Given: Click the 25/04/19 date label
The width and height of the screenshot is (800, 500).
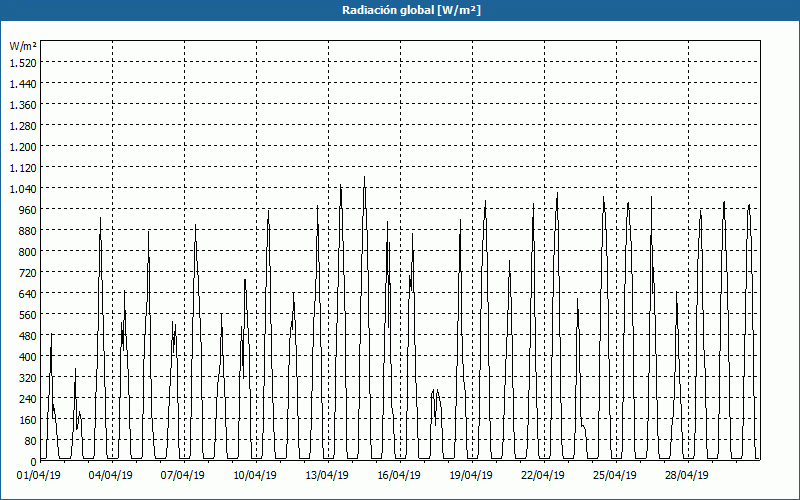Looking at the screenshot, I should (x=615, y=476).
